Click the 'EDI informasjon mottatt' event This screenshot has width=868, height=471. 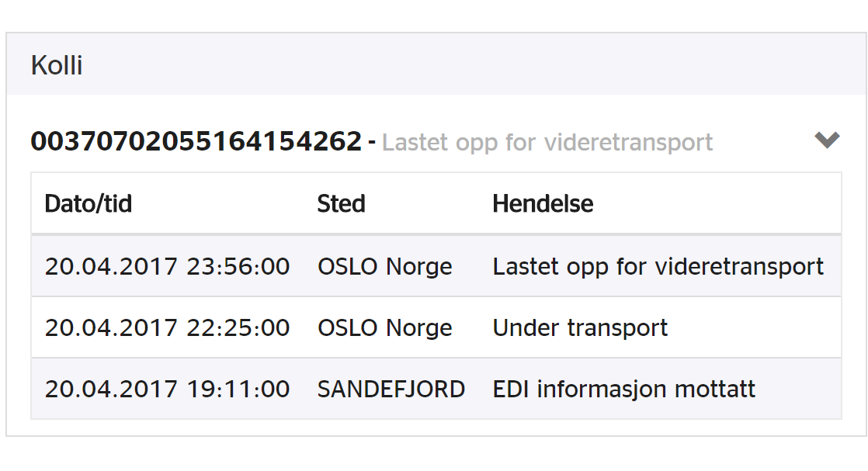624,390
